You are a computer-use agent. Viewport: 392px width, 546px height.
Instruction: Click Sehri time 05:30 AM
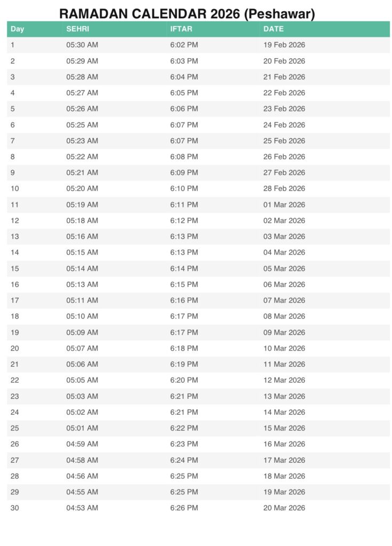[82, 45]
